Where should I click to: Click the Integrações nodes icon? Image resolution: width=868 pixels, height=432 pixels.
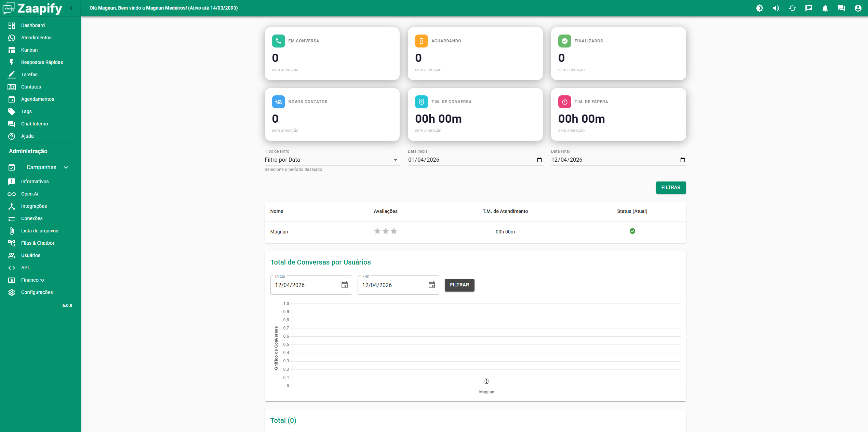[x=12, y=206]
